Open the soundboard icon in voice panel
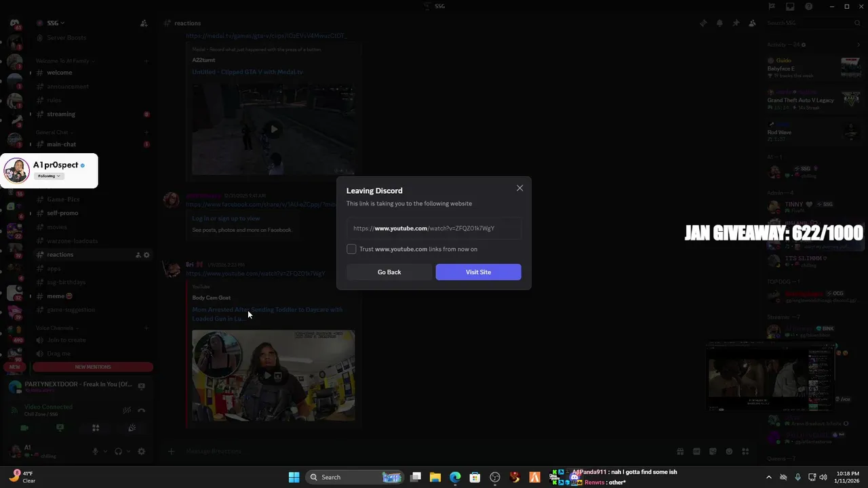 [x=132, y=428]
